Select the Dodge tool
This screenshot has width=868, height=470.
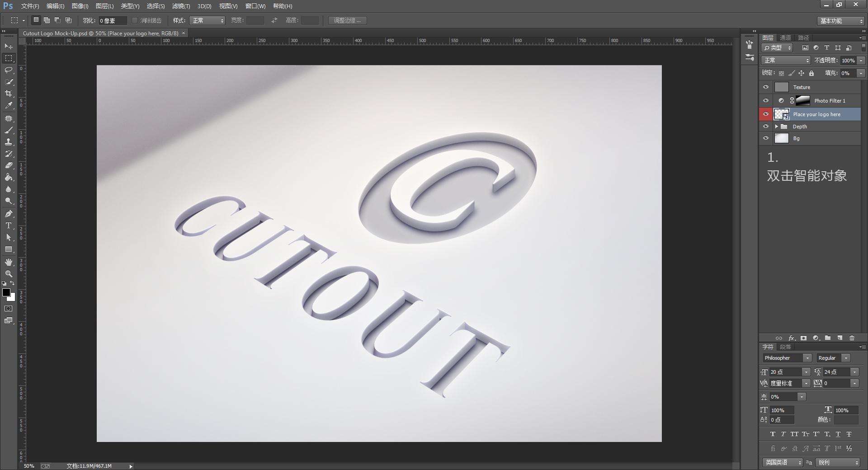9,201
